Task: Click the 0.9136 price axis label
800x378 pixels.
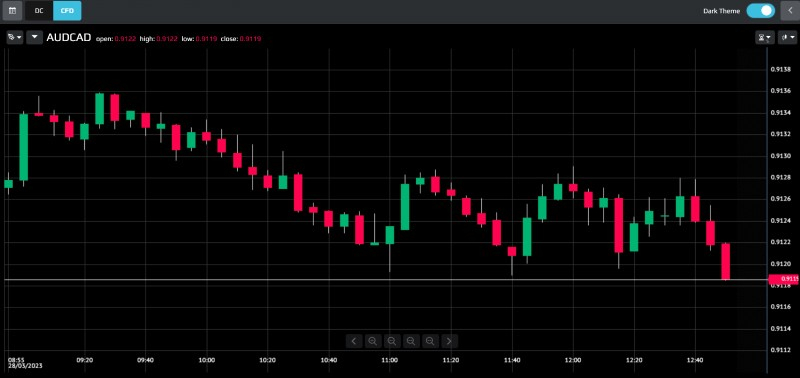Action: tap(780, 91)
